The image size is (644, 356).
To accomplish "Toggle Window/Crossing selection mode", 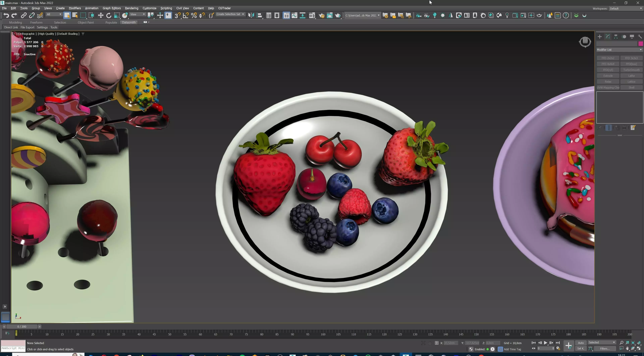I will 91,15.
